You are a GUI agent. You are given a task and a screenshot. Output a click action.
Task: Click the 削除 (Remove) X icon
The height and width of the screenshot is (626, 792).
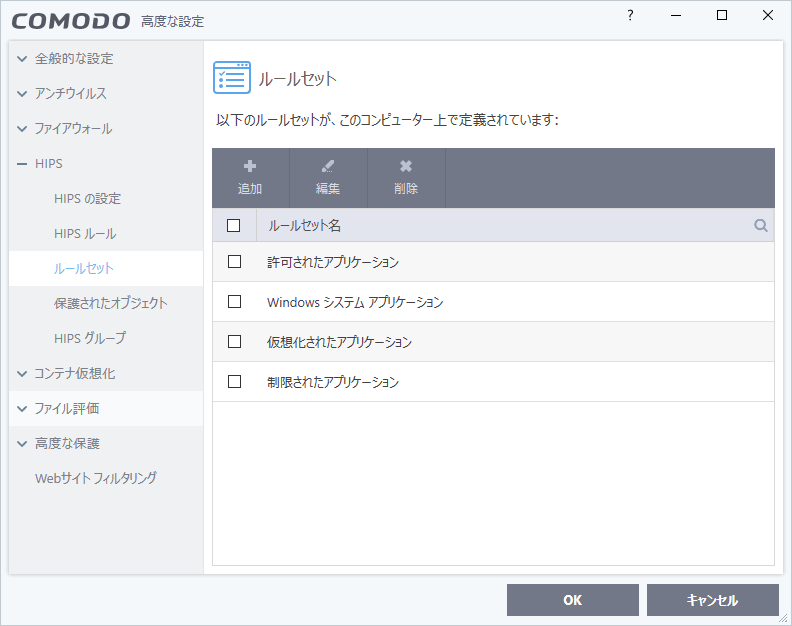pyautogui.click(x=406, y=167)
